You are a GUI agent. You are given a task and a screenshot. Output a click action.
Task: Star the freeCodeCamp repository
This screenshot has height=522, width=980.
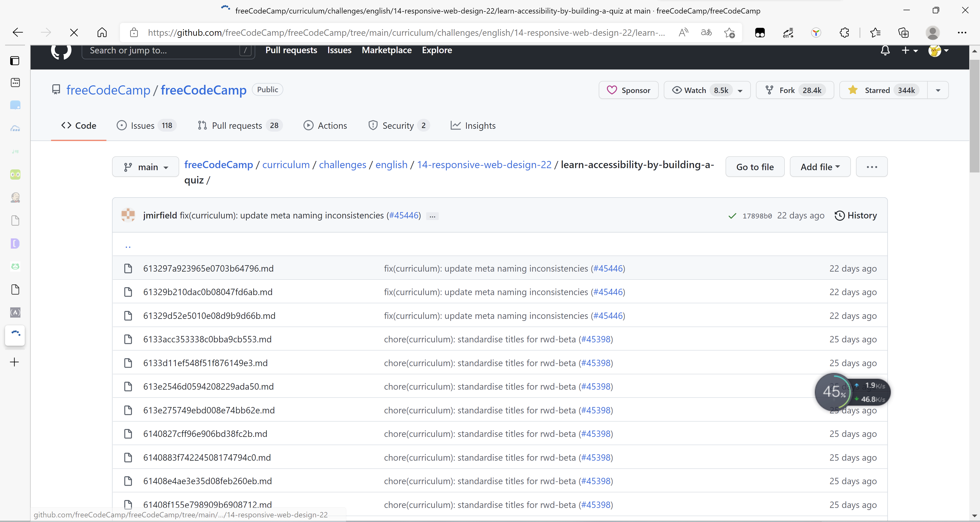[883, 90]
